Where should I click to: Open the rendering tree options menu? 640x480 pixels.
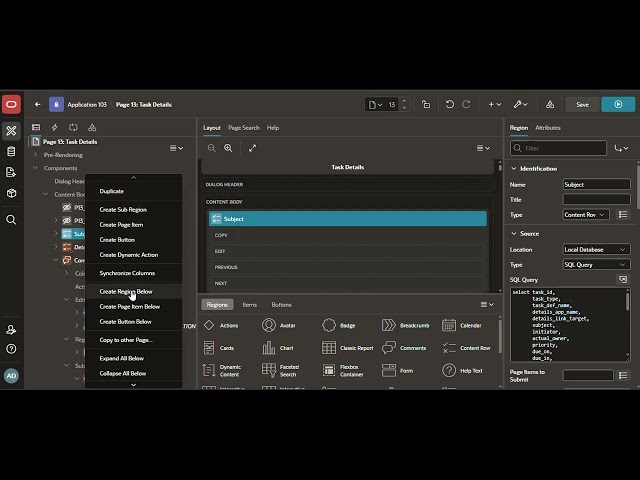[176, 148]
